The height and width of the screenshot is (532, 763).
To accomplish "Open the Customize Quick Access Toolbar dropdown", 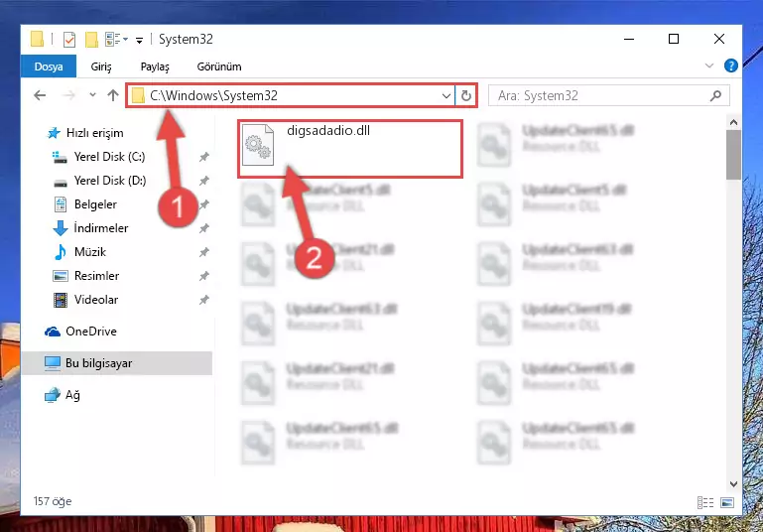I will (139, 40).
